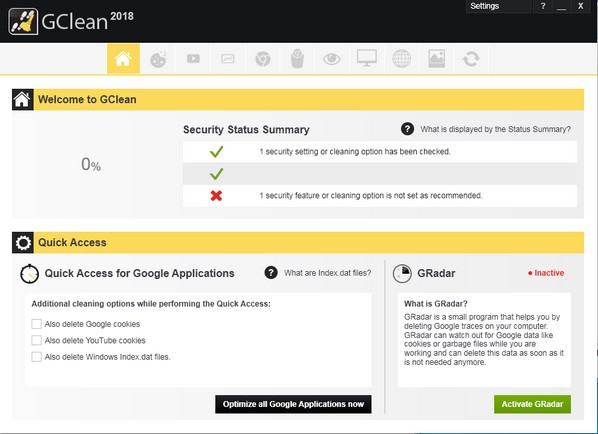Screen dimensions: 598x434
Task: Open the globe icon tab
Action: (x=402, y=59)
